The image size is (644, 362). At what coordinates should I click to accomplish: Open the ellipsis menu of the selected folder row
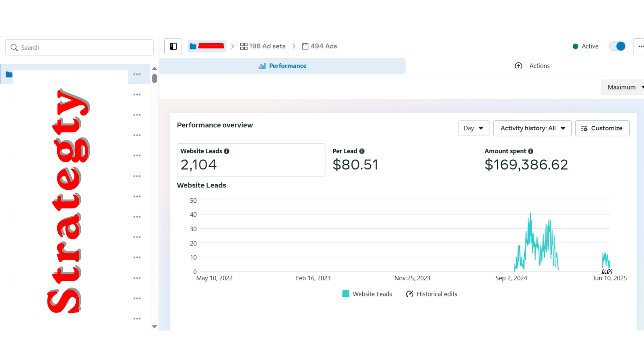137,74
